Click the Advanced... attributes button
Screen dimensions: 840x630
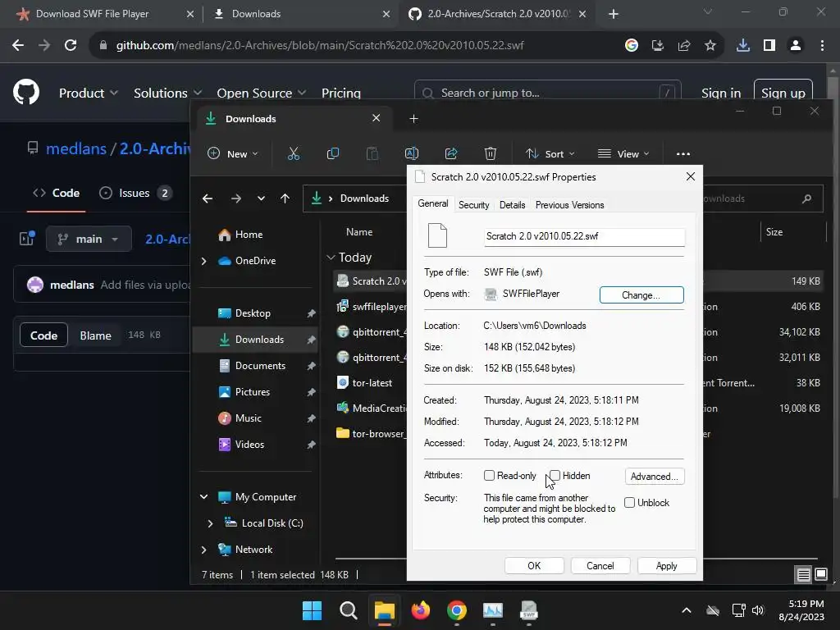(654, 477)
